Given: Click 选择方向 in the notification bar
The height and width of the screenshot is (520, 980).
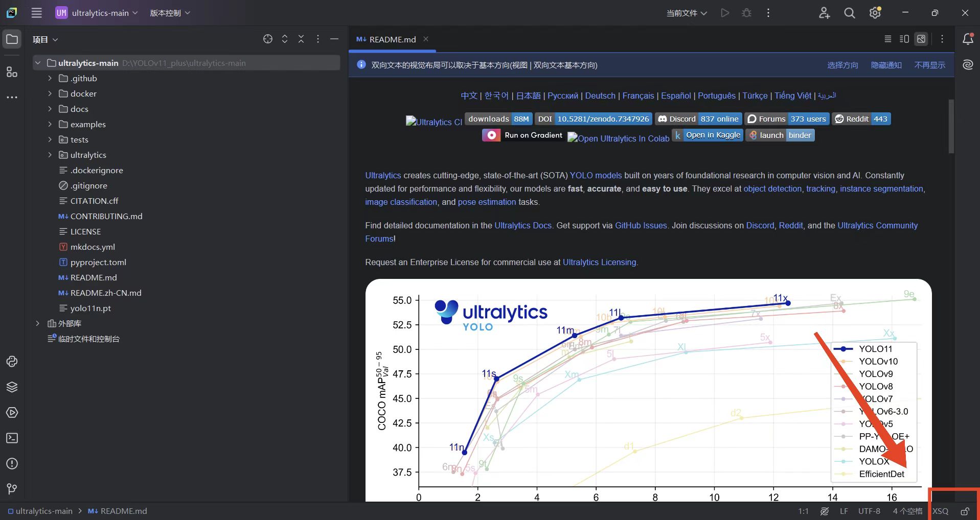Looking at the screenshot, I should coord(842,65).
